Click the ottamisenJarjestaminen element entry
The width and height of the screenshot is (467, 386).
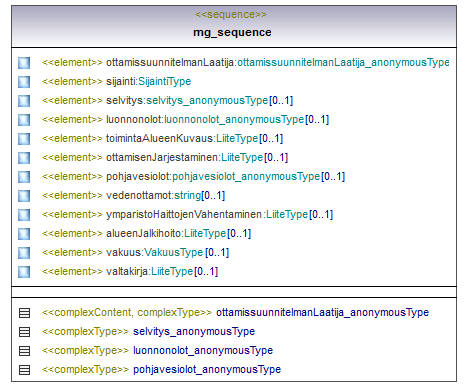pyautogui.click(x=153, y=157)
